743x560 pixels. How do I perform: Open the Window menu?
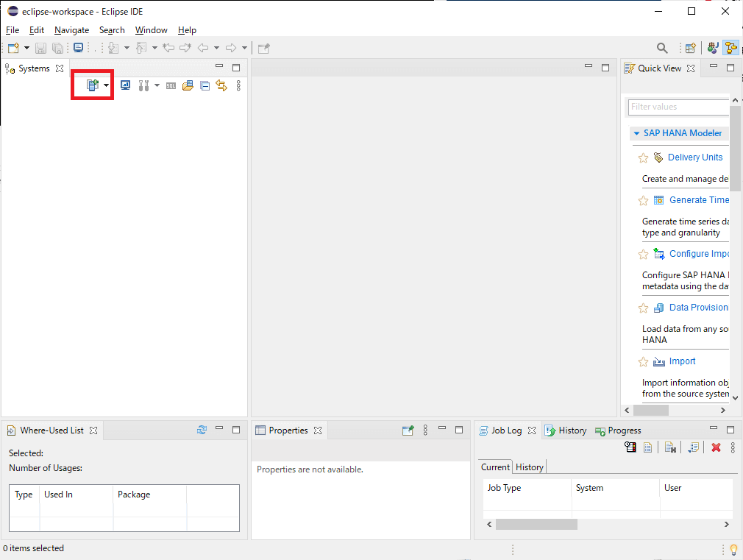click(x=151, y=30)
